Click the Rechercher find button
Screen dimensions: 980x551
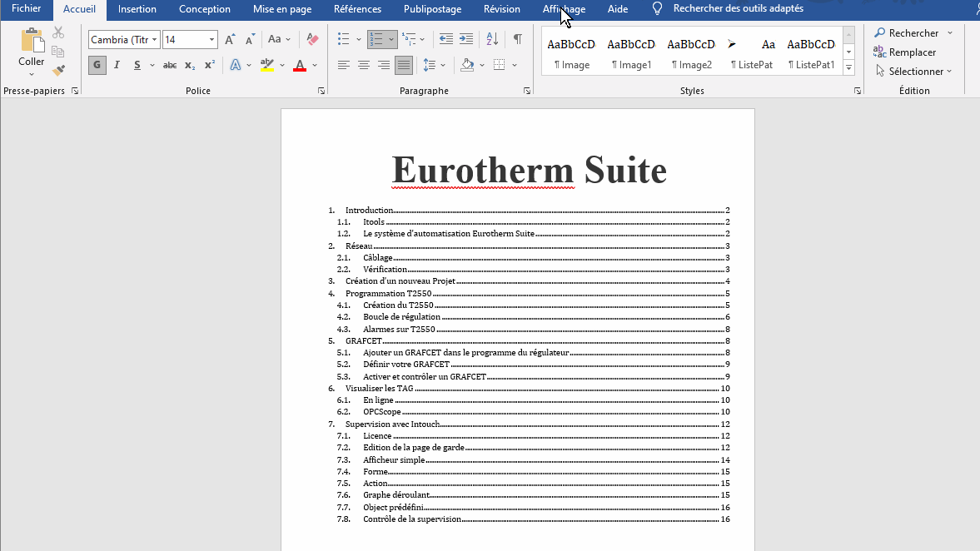(x=906, y=32)
